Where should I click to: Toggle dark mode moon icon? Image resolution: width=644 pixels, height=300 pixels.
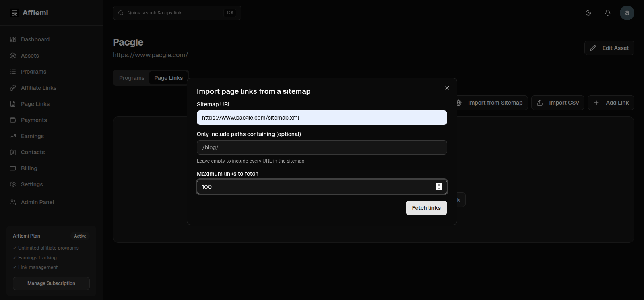588,13
